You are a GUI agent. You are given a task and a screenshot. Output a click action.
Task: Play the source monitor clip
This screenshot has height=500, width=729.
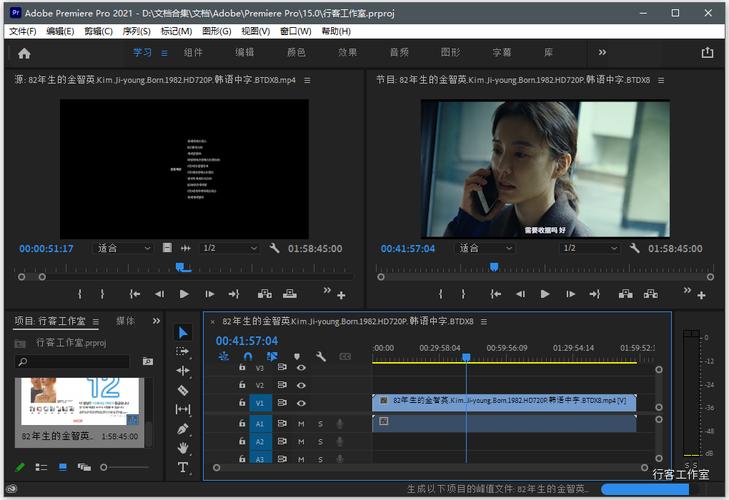point(184,294)
